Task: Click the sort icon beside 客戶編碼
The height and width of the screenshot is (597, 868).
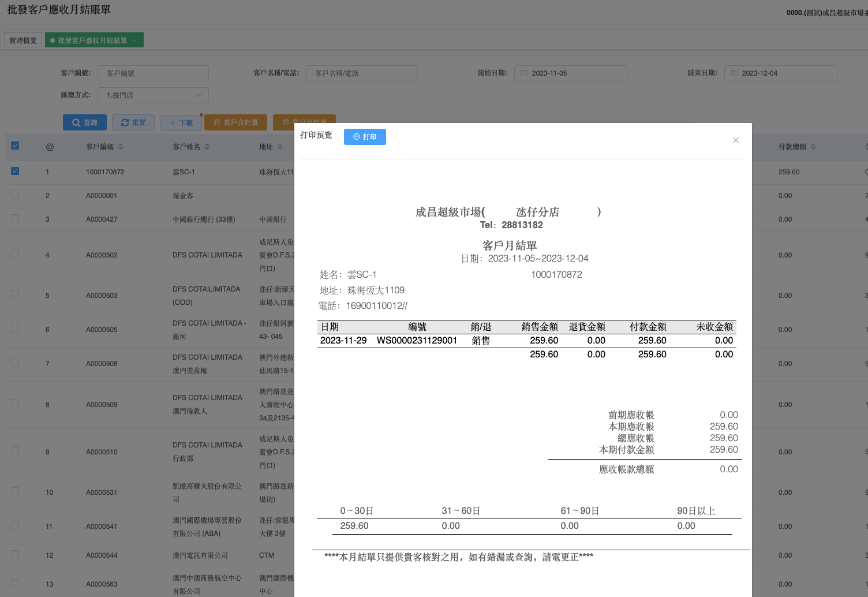Action: point(121,147)
